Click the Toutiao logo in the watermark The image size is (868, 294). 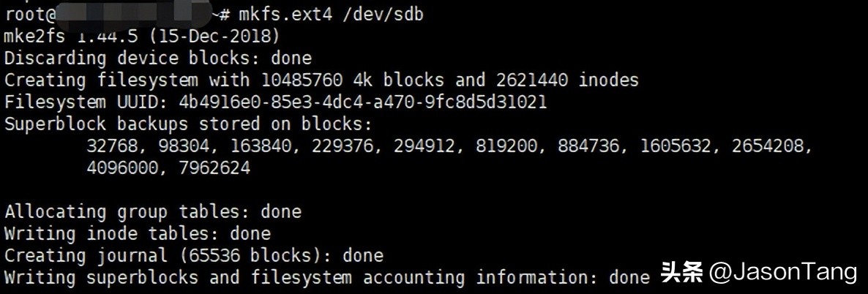coord(681,273)
